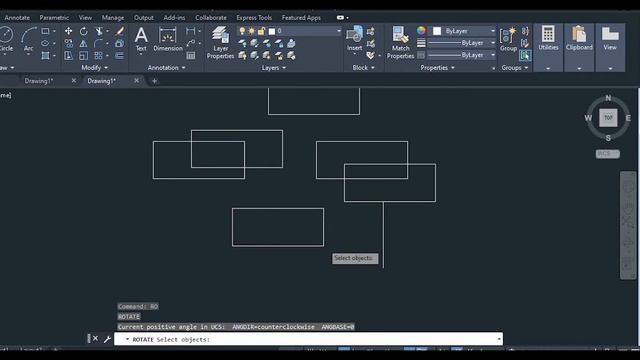Choose the Ellipse tool in Draw panel
The image size is (640, 360).
coord(45,43)
